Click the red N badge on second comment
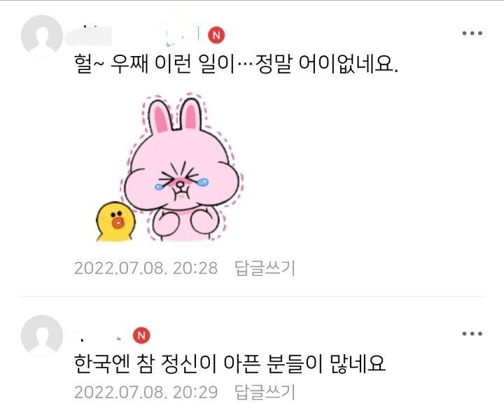Image resolution: width=504 pixels, height=420 pixels. click(x=141, y=335)
